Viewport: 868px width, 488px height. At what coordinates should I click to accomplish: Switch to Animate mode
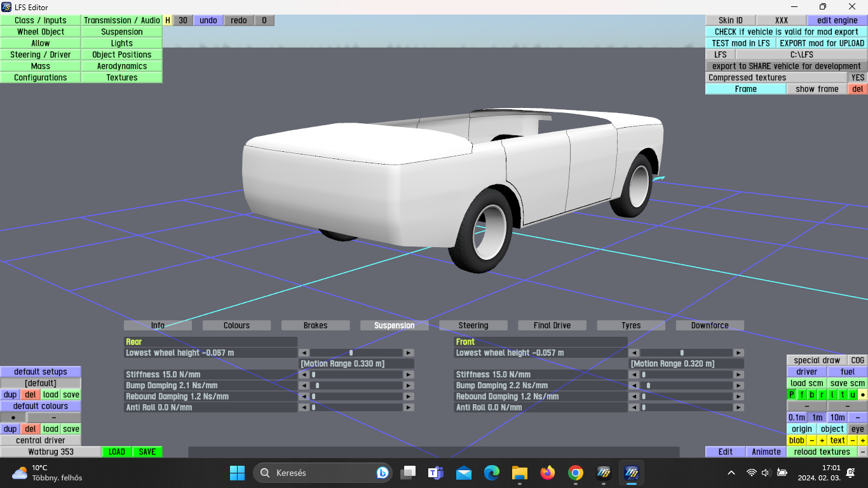click(x=766, y=452)
